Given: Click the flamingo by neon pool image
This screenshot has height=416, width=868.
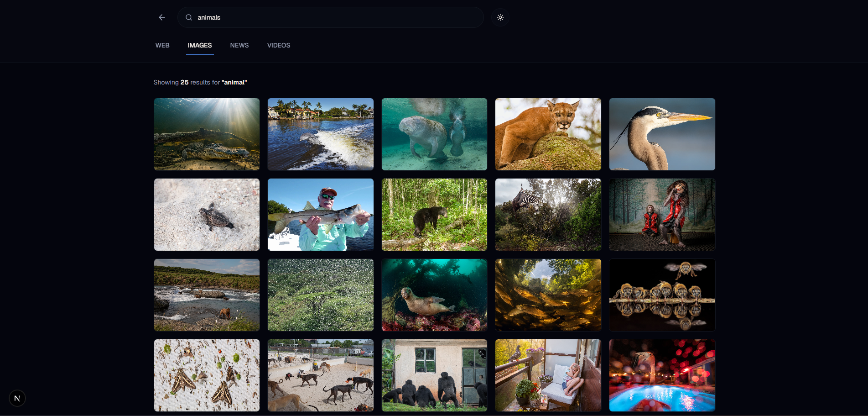Looking at the screenshot, I should [x=662, y=375].
